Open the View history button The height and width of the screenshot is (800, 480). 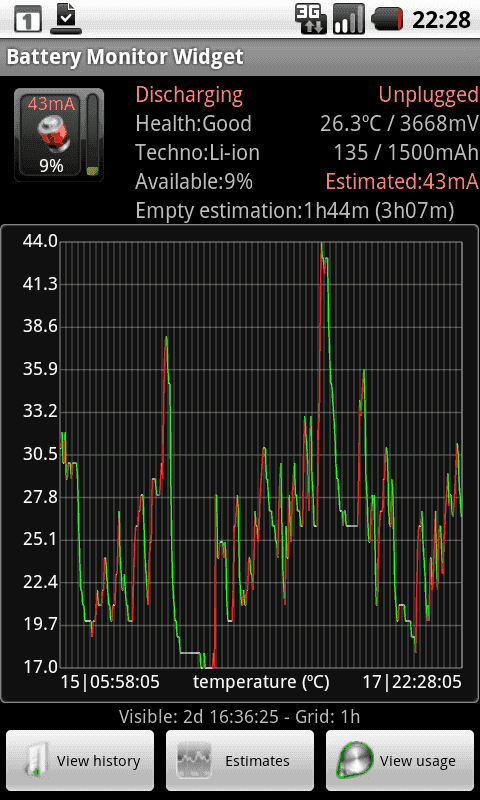point(80,760)
